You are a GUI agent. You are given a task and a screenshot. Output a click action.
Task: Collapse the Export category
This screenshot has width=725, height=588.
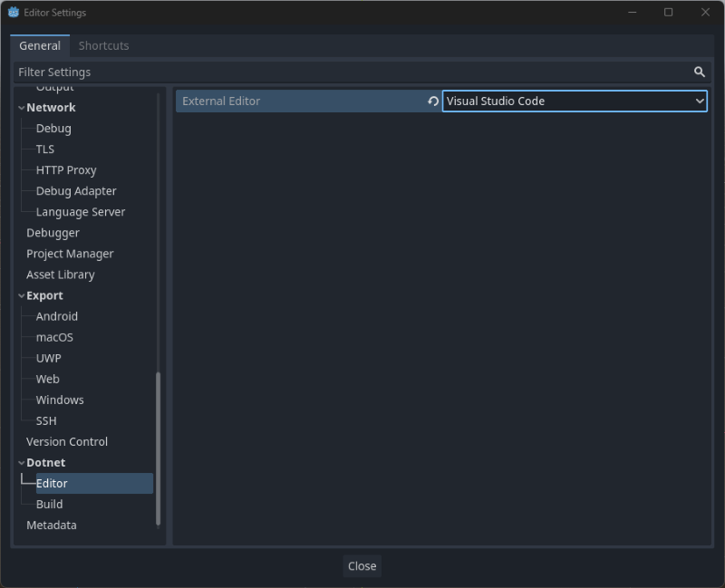point(21,295)
